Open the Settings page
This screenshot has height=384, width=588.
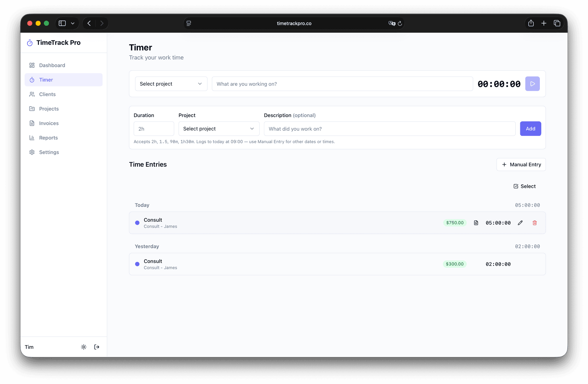(64, 152)
